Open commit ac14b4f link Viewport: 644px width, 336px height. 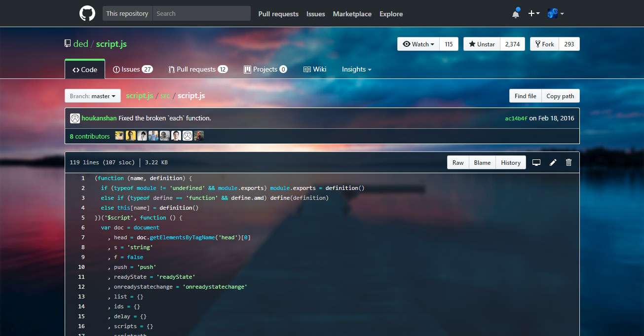516,118
